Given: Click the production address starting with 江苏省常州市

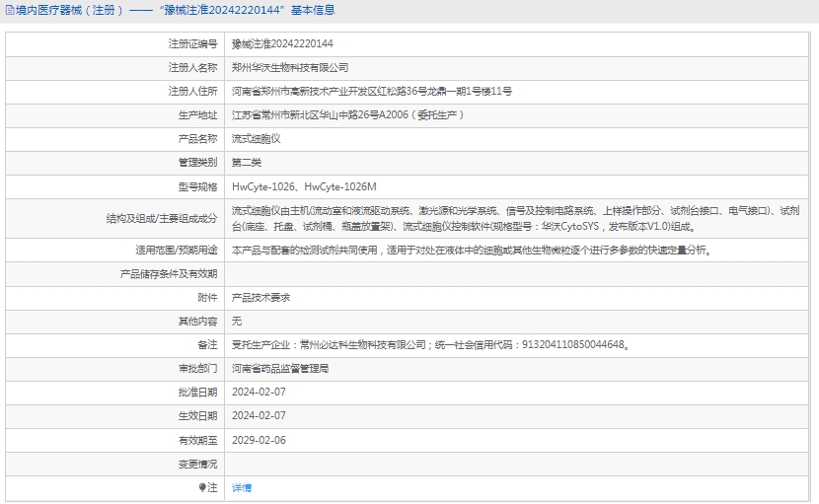Looking at the screenshot, I should coord(347,115).
